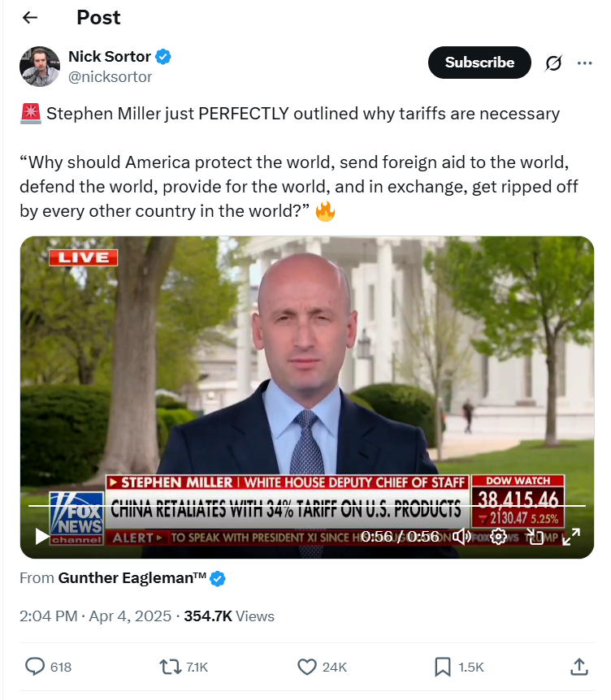
Task: Click the Grok slashed-circle icon
Action: (553, 63)
